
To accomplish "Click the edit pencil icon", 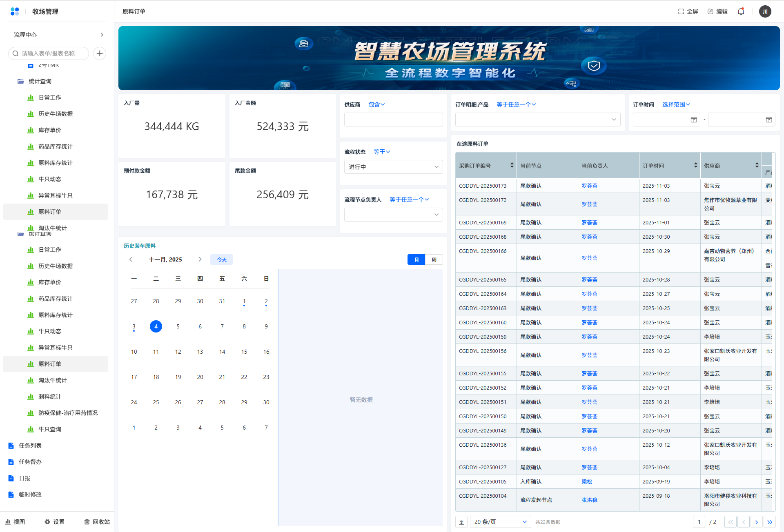I will (710, 11).
